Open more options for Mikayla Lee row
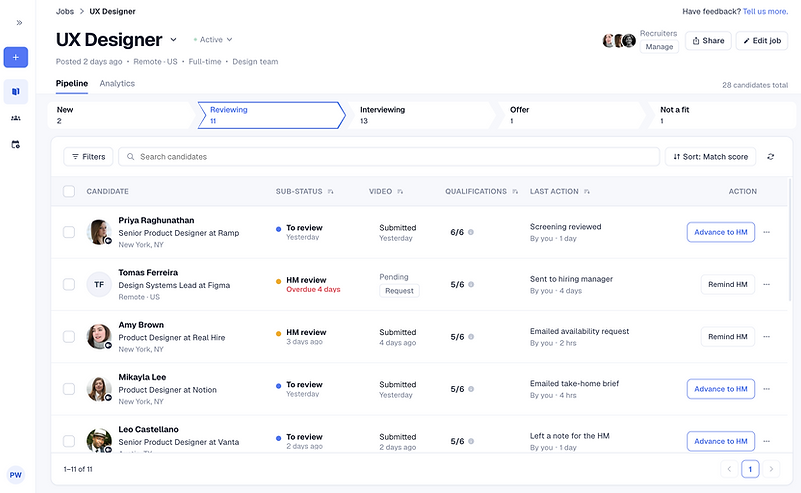This screenshot has height=493, width=801. [x=766, y=389]
